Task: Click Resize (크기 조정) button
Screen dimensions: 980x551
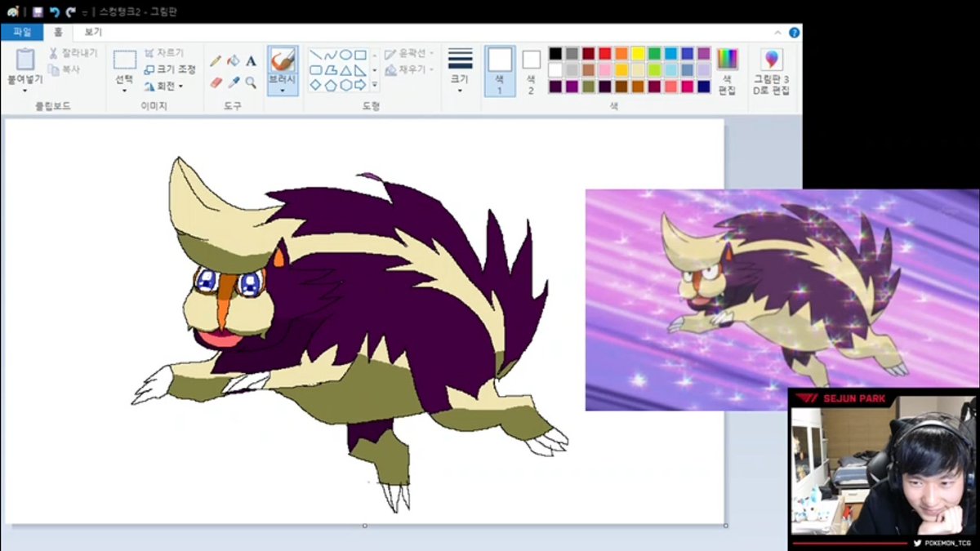Action: coord(170,69)
